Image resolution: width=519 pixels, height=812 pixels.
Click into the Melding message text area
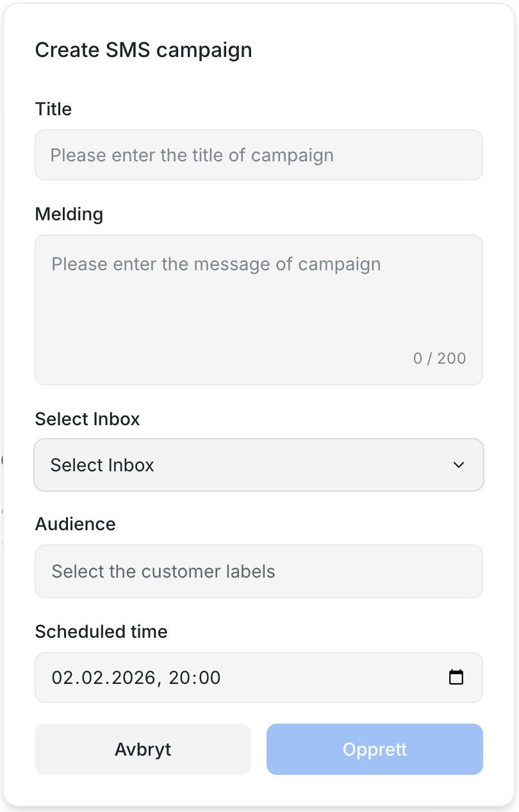258,301
